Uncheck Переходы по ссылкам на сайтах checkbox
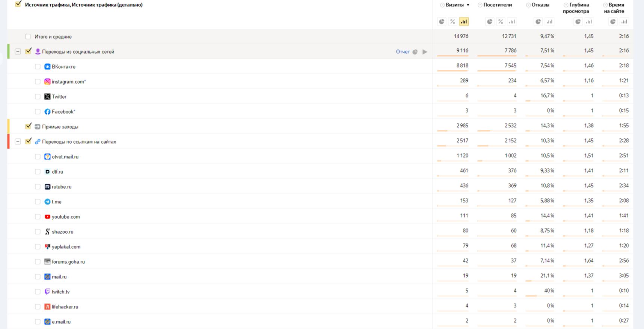This screenshot has height=329, width=644. [x=28, y=141]
